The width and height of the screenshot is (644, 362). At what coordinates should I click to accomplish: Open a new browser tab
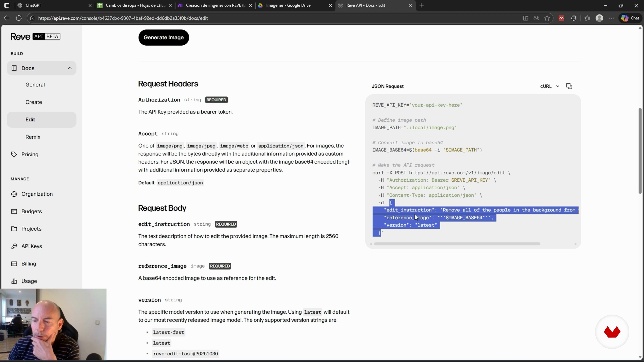coord(422,5)
